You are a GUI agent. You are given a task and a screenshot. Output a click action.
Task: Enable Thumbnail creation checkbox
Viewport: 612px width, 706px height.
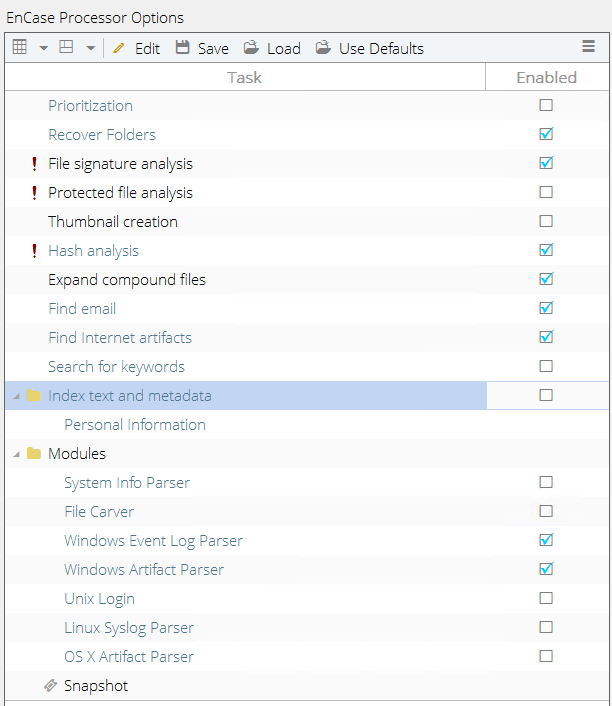tap(546, 221)
